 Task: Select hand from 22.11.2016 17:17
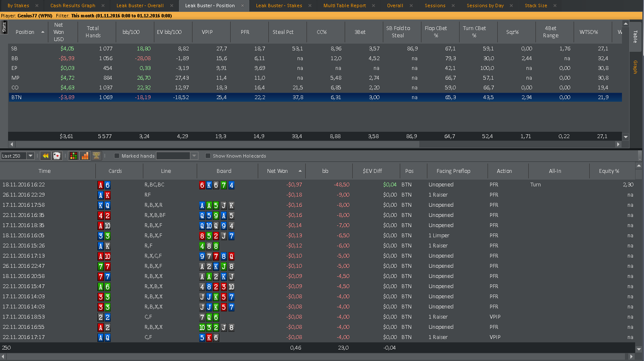[x=318, y=337]
